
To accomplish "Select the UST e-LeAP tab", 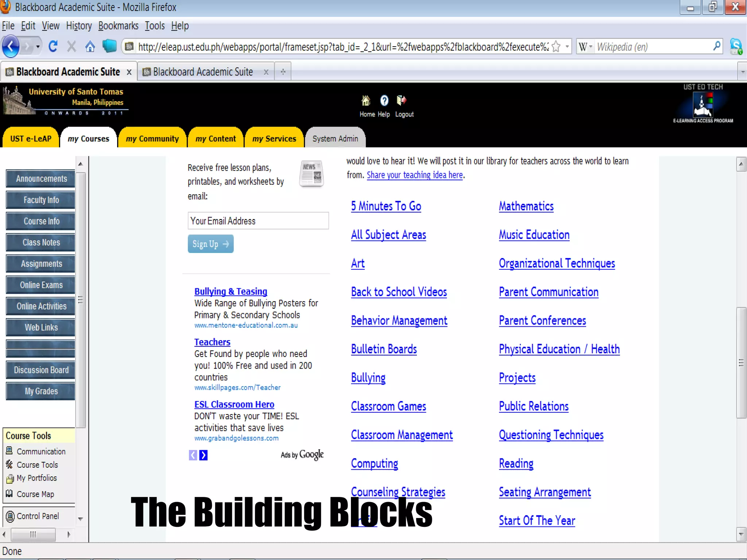I will tap(31, 139).
